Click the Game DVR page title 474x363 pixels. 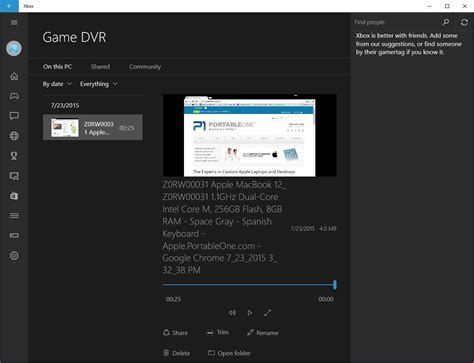point(74,37)
